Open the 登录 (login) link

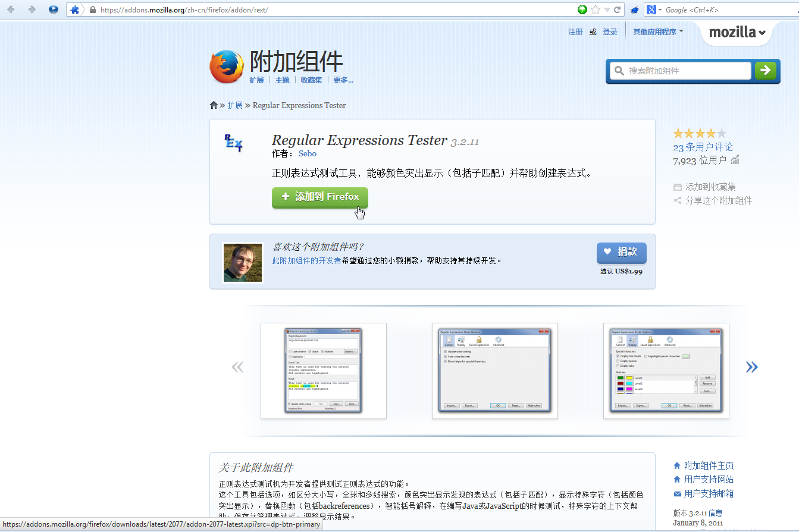[610, 32]
